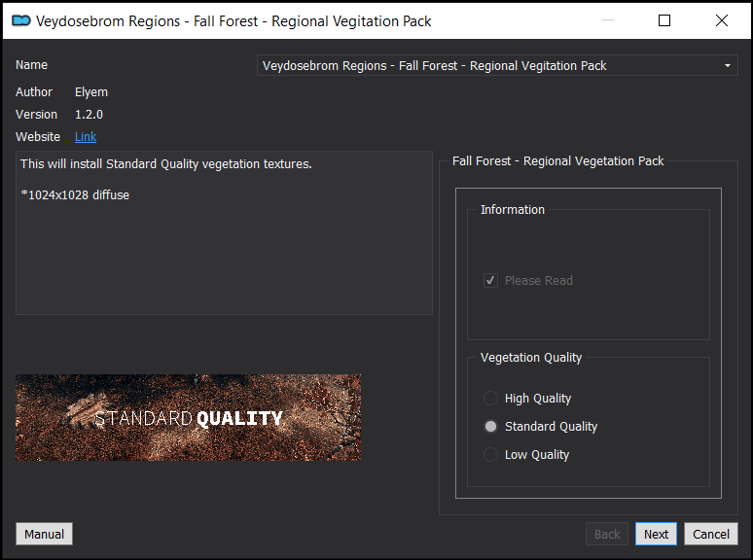Click the Information group label
Viewport: 753px width, 560px height.
(x=513, y=210)
